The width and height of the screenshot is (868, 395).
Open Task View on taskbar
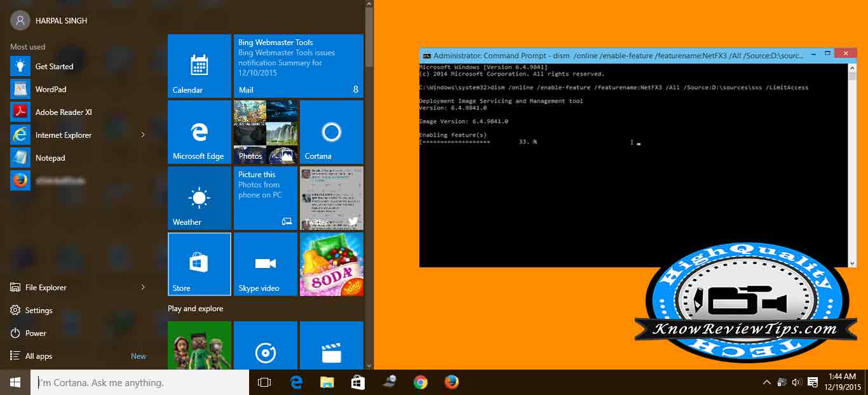[x=264, y=382]
